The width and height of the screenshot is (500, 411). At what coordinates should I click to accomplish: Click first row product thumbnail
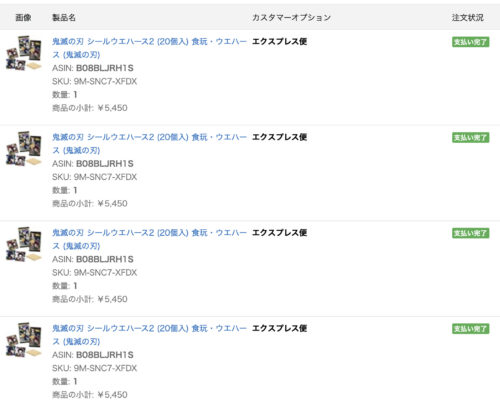point(24,53)
